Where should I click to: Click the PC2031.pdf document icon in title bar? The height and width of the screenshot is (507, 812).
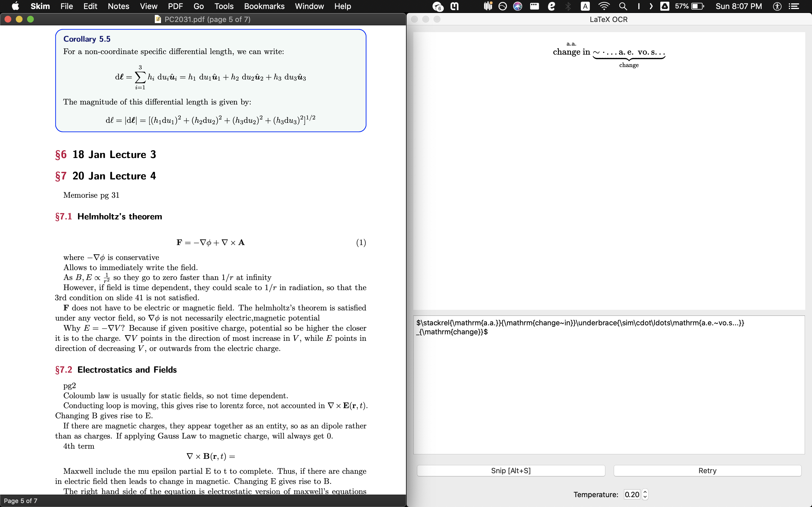tap(158, 19)
